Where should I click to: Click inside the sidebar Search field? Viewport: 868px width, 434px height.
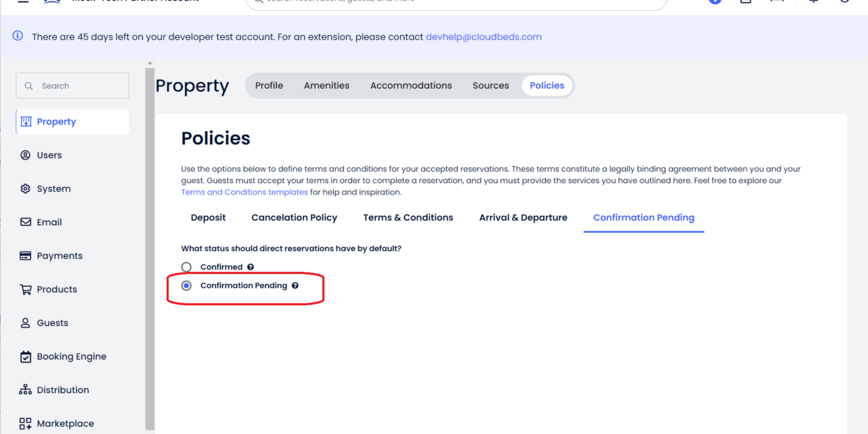tap(72, 85)
